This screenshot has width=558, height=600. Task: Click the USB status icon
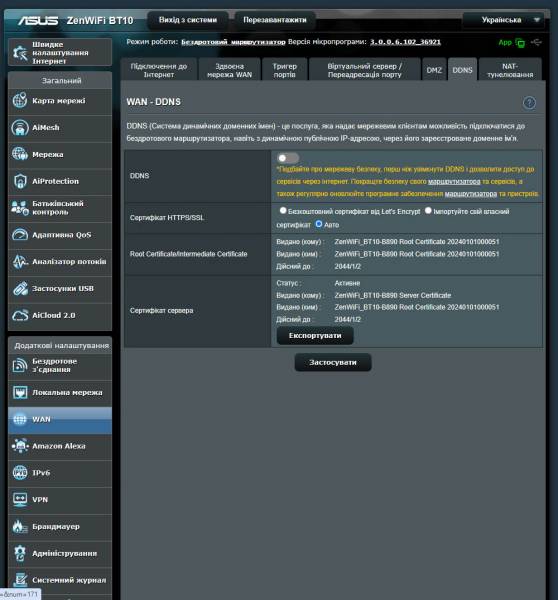[537, 42]
